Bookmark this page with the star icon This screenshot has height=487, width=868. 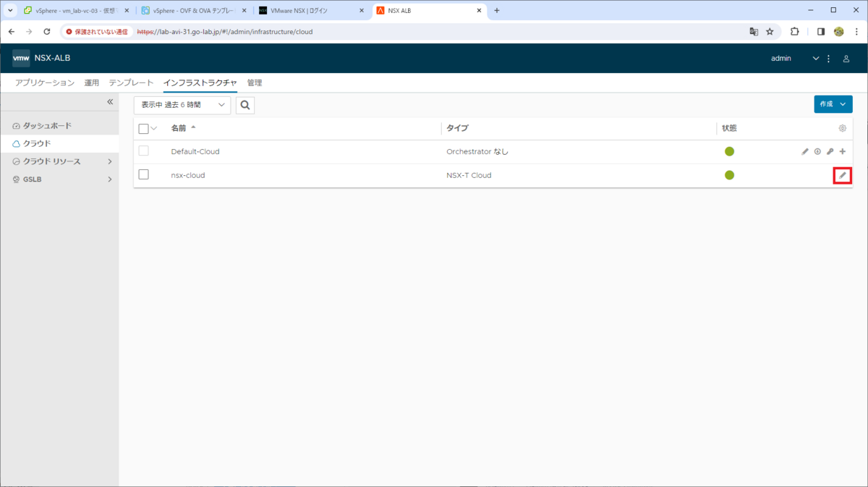[x=770, y=32]
